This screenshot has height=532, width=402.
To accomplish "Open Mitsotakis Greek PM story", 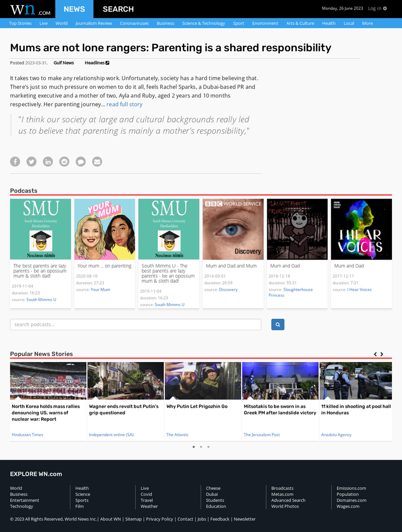I will click(280, 409).
